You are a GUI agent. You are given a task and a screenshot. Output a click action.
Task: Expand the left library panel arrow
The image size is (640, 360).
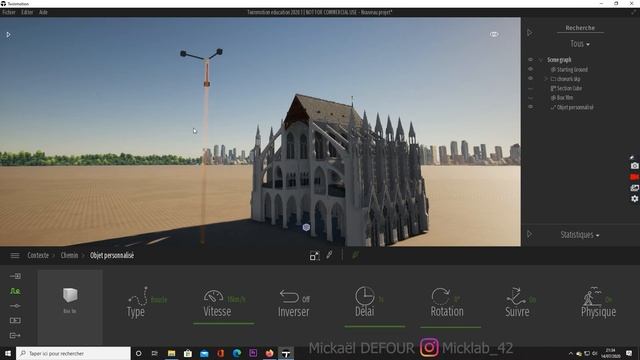point(8,35)
